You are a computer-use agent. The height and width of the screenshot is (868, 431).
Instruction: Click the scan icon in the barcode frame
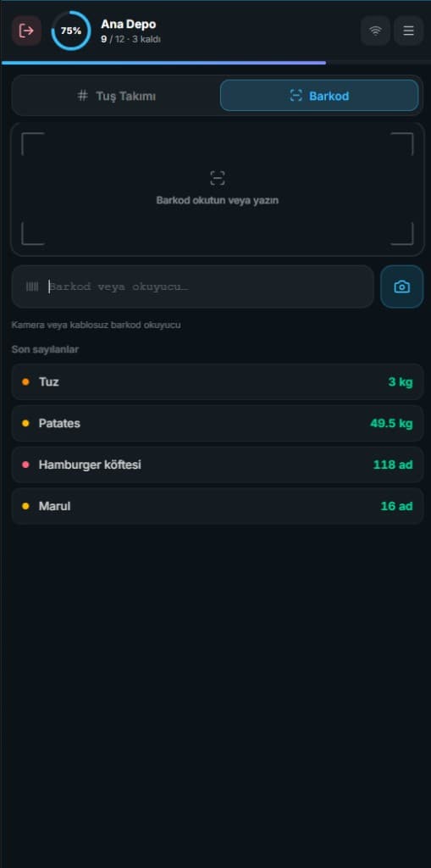click(x=218, y=178)
